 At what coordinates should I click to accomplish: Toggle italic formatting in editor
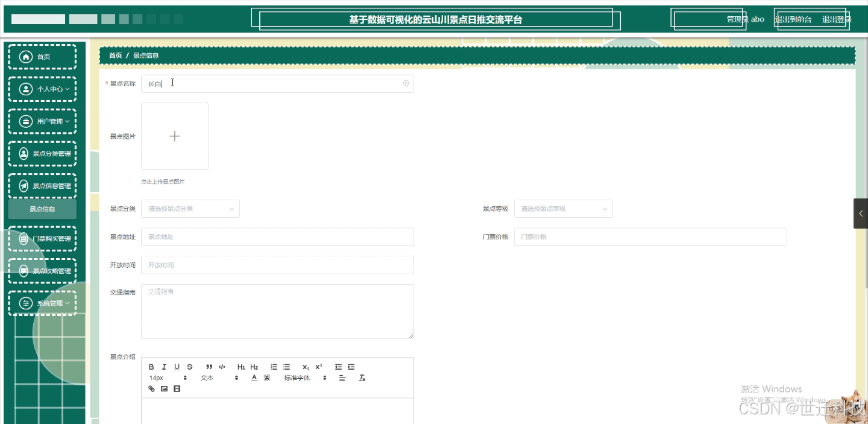[164, 367]
